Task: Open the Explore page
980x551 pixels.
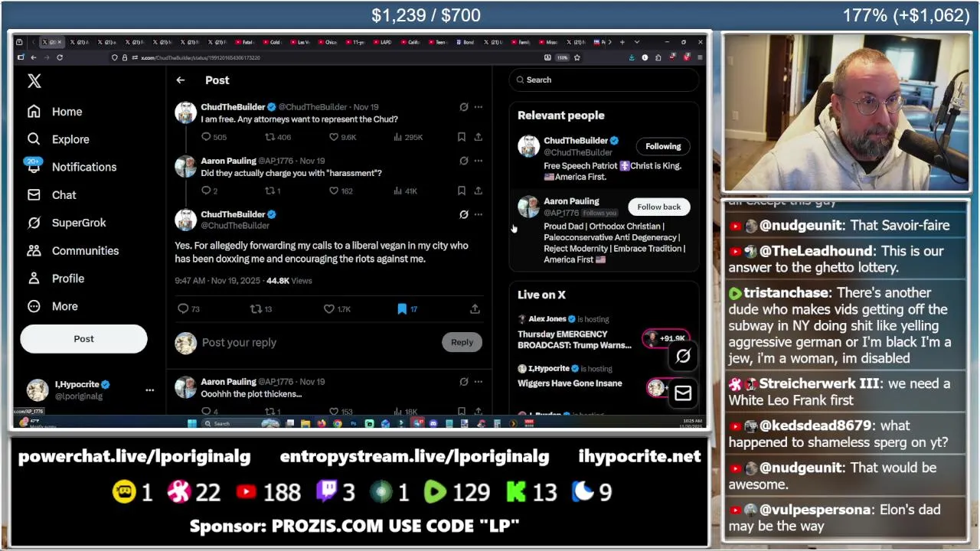Action: click(58, 139)
